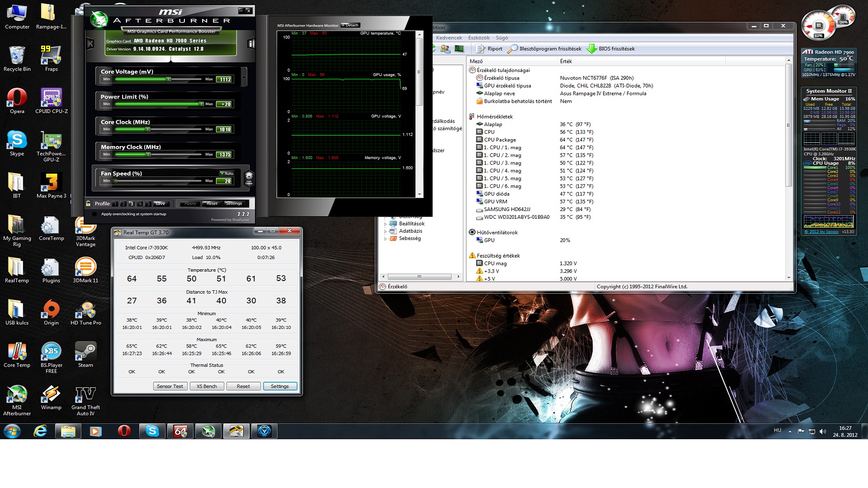Image resolution: width=868 pixels, height=488 pixels.
Task: Open the Steam desktop icon
Action: 85,355
